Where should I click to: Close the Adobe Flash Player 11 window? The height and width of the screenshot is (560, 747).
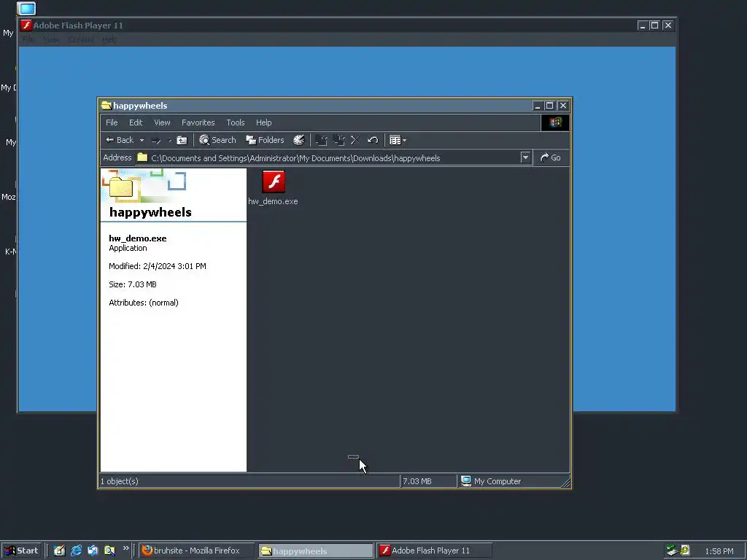[668, 26]
